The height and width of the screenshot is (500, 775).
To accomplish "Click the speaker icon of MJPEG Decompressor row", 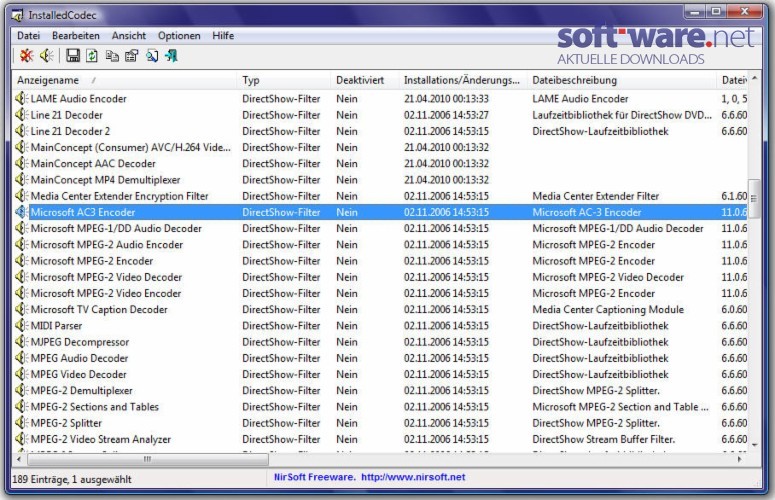I will point(21,342).
